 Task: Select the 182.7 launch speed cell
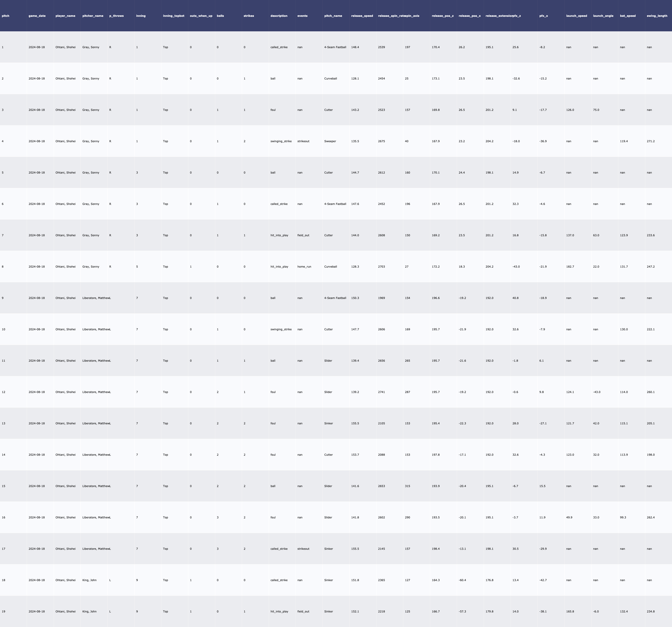click(x=570, y=267)
